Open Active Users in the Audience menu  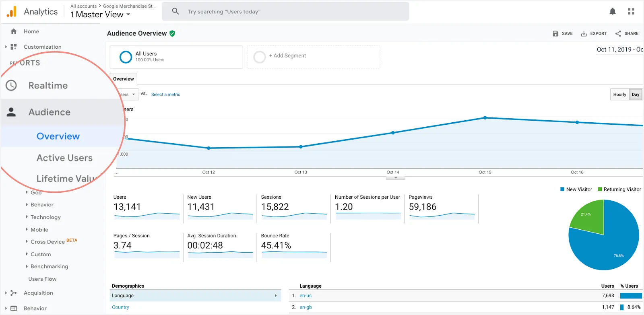pyautogui.click(x=64, y=158)
